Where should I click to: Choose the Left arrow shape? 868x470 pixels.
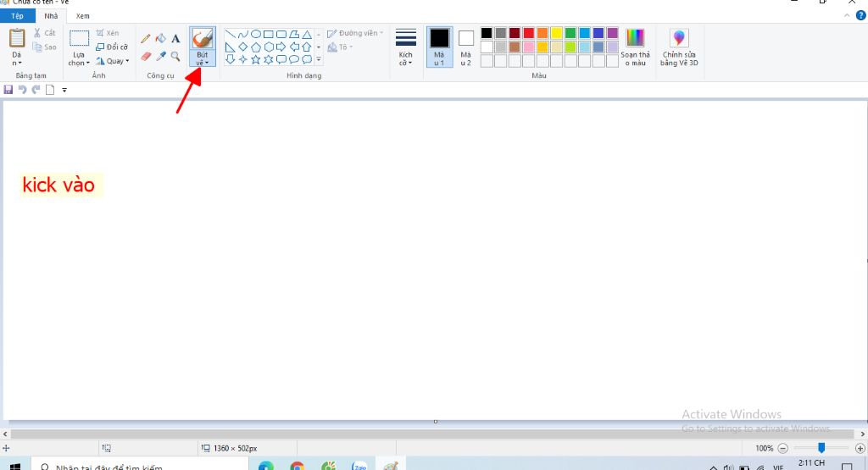[x=294, y=47]
